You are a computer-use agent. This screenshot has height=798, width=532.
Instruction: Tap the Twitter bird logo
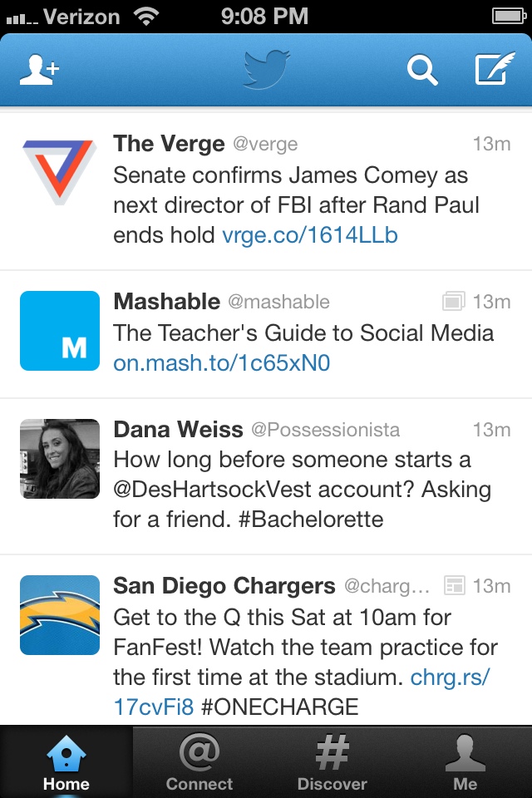tap(266, 70)
